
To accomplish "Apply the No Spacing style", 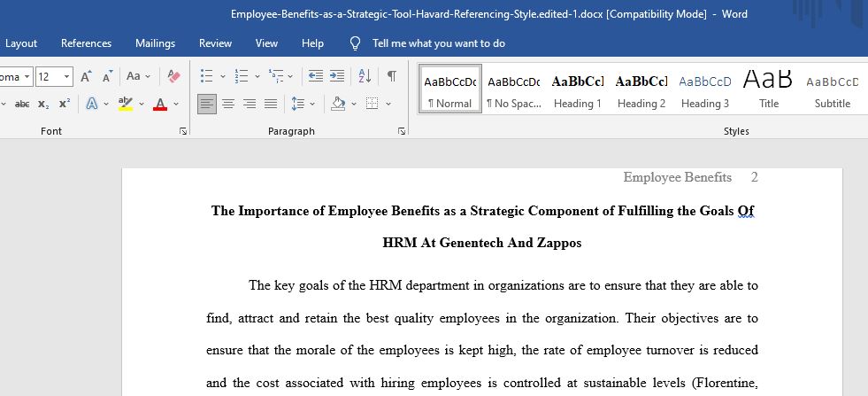I will coord(514,89).
